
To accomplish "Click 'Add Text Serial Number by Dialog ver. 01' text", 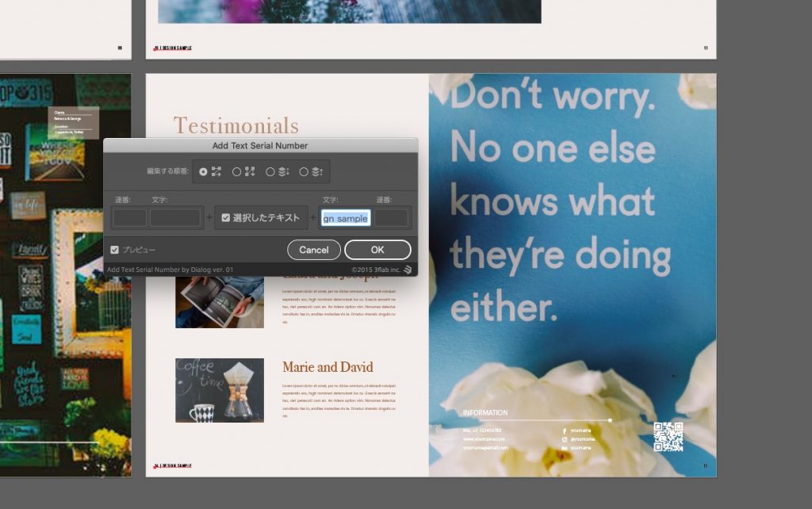I will click(x=170, y=270).
